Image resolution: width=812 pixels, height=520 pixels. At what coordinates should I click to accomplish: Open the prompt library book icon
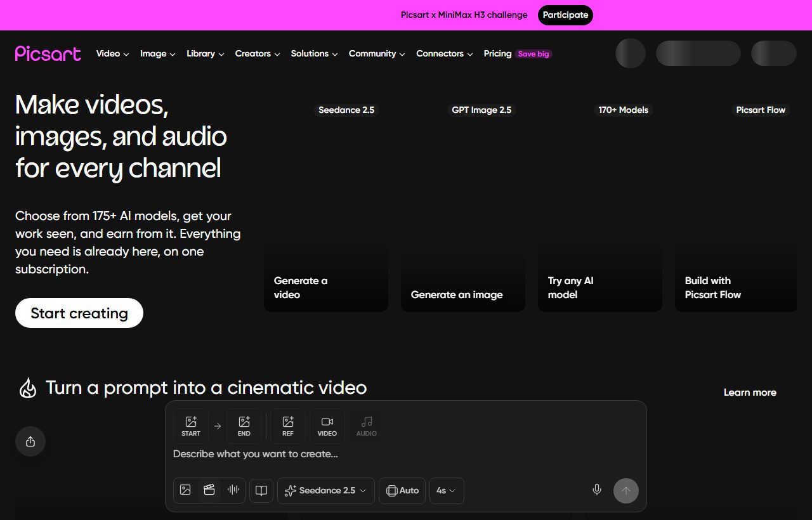261,490
